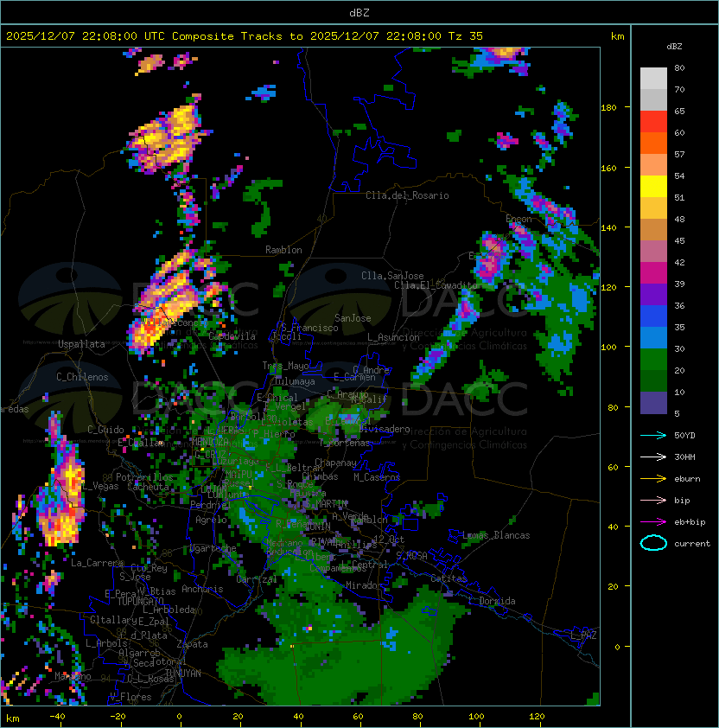Image resolution: width=719 pixels, height=728 pixels.
Task: Pick the deep orange legend swatch
Action: (x=653, y=144)
